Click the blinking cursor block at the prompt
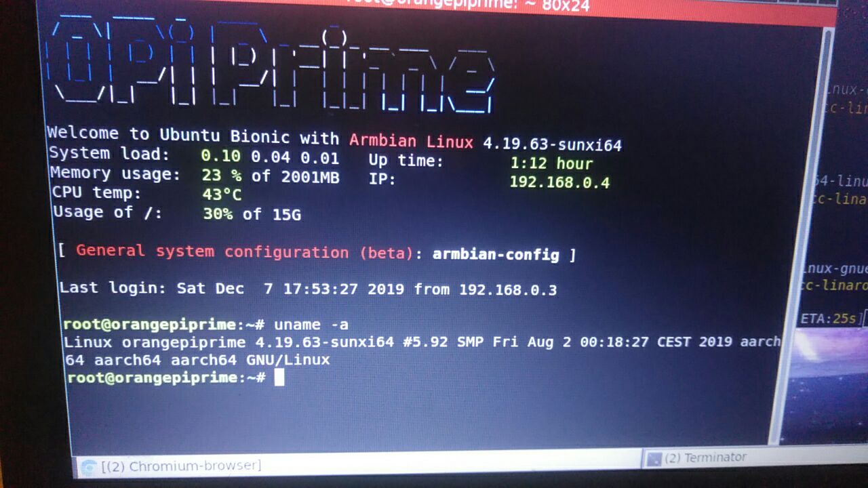Screen dimensions: 868x488 point(279,378)
